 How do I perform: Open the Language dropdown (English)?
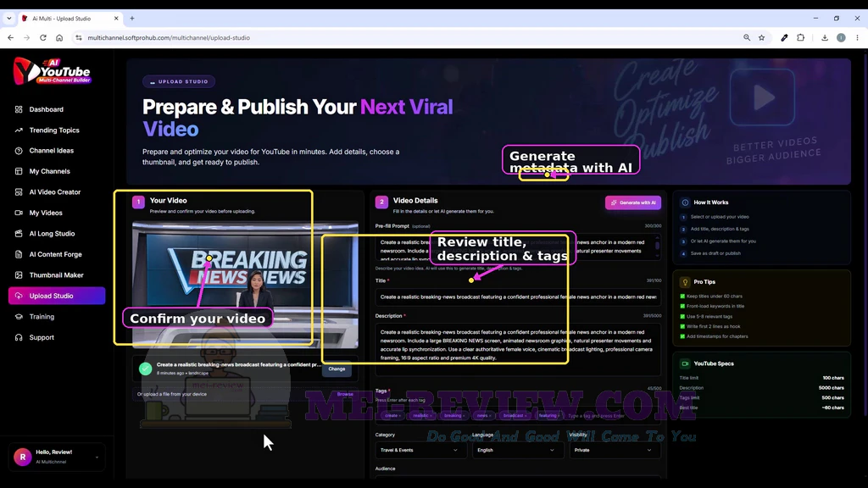click(516, 451)
